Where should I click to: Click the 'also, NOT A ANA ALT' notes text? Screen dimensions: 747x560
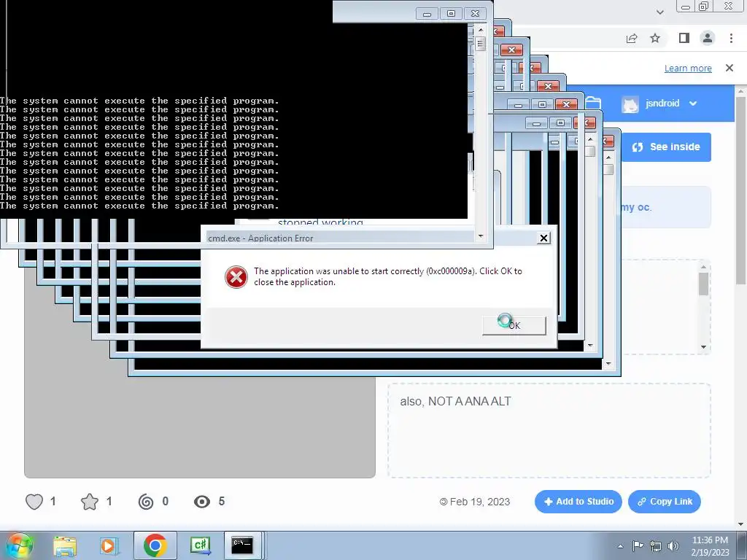(455, 402)
